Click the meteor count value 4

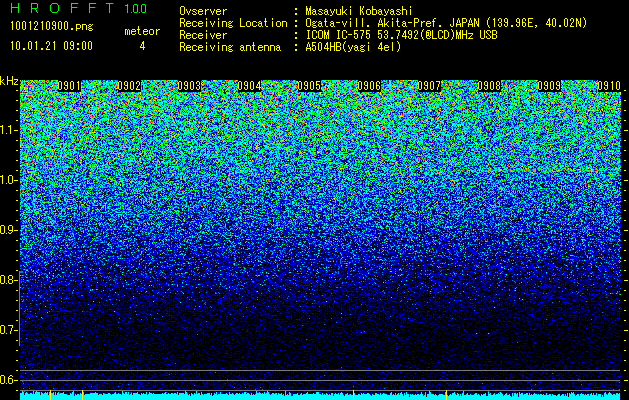[x=142, y=46]
